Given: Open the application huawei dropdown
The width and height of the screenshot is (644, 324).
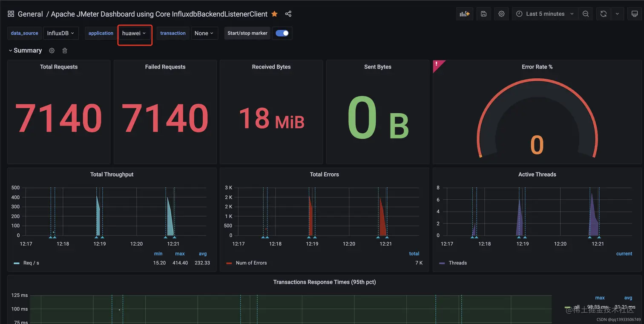Looking at the screenshot, I should (134, 33).
